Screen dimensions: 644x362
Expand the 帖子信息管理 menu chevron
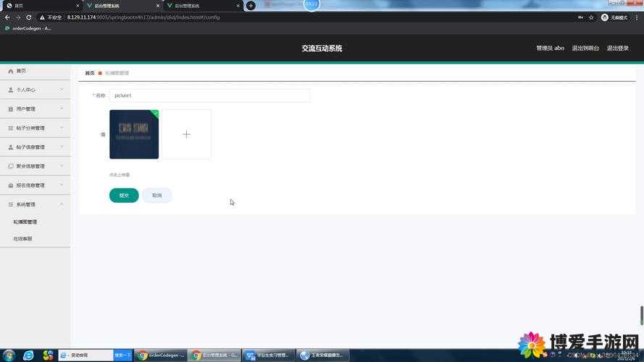(x=61, y=147)
